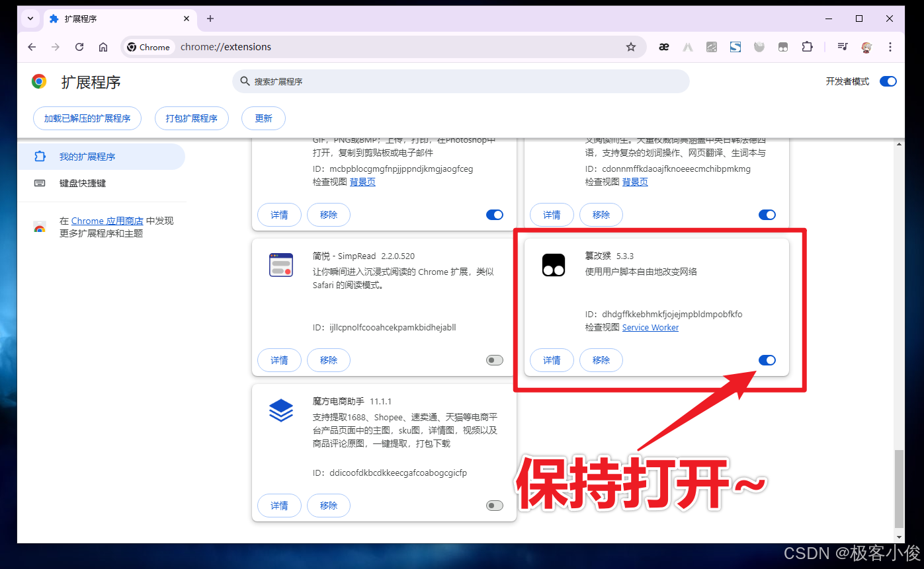Click 加载已解压的扩展程序 button

(x=87, y=118)
